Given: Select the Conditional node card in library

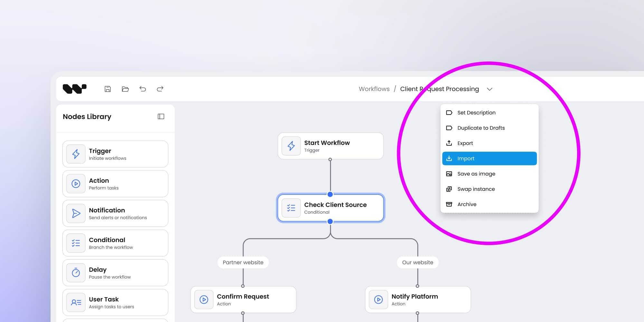Looking at the screenshot, I should click(115, 243).
